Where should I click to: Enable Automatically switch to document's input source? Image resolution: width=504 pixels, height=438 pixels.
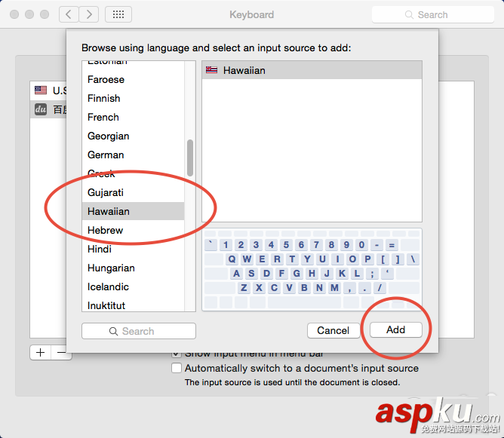point(176,368)
